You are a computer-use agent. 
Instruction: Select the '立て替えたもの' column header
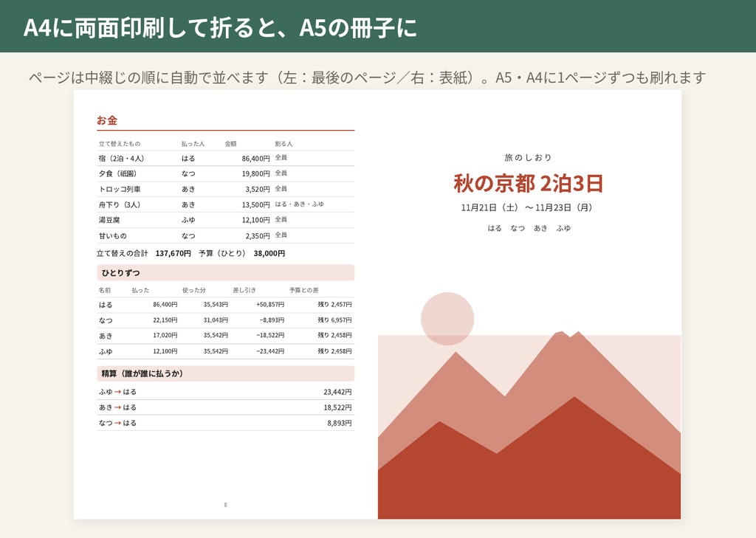[x=120, y=144]
